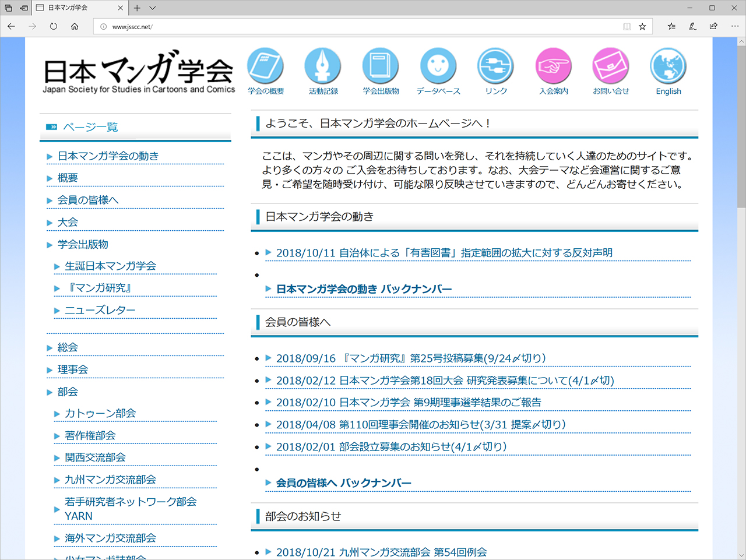This screenshot has height=560, width=746.
Task: Open sidebar 九州マンガ交流部会 link
Action: [x=110, y=480]
